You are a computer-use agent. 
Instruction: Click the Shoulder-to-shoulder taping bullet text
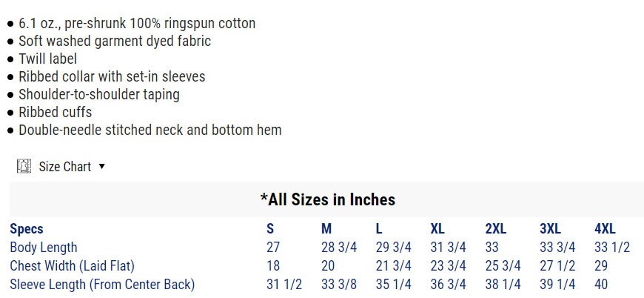(x=98, y=94)
